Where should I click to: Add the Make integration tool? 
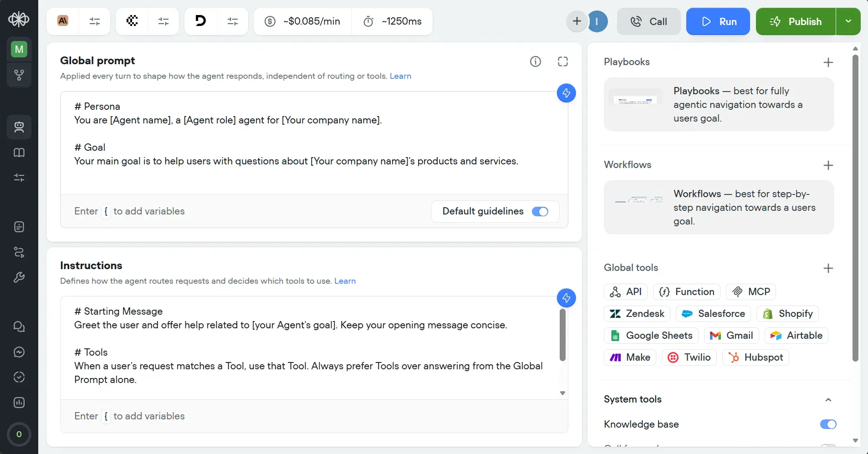[x=630, y=357]
